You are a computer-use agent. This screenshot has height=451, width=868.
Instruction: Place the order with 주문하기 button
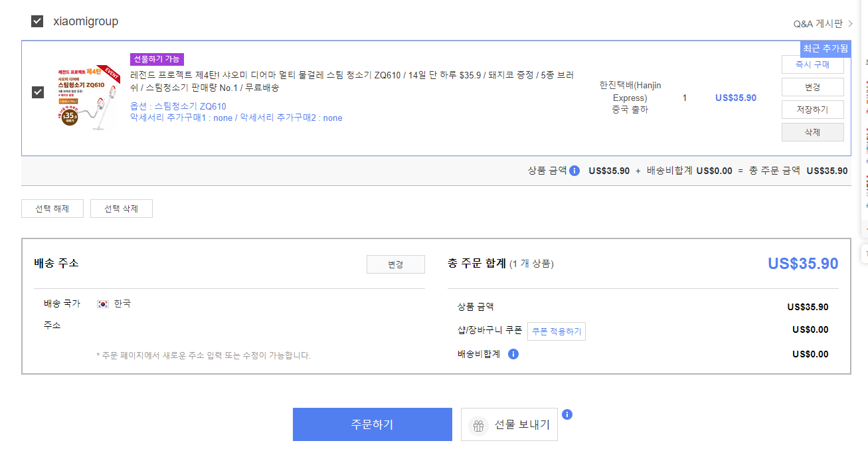373,424
